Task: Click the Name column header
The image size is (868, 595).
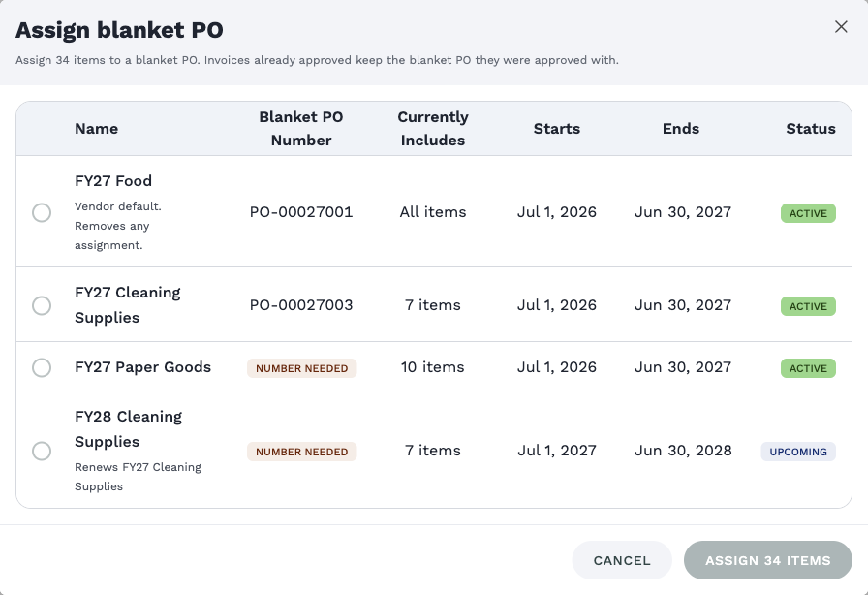Action: 96,129
